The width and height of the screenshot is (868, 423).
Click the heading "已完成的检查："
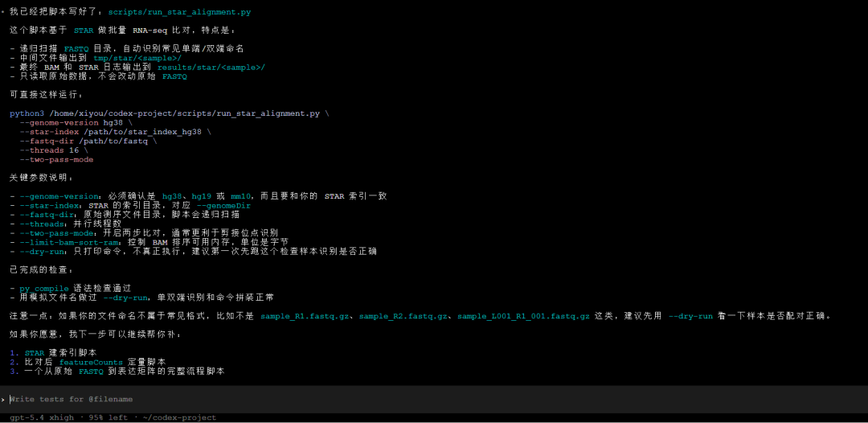(42, 269)
